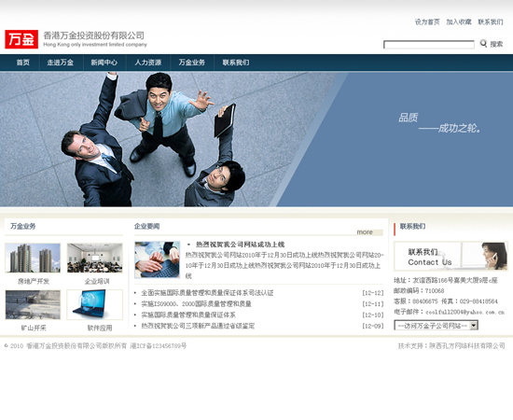Click 港ICP备123456789号 footer text
This screenshot has width=513, height=420.
[x=159, y=345]
